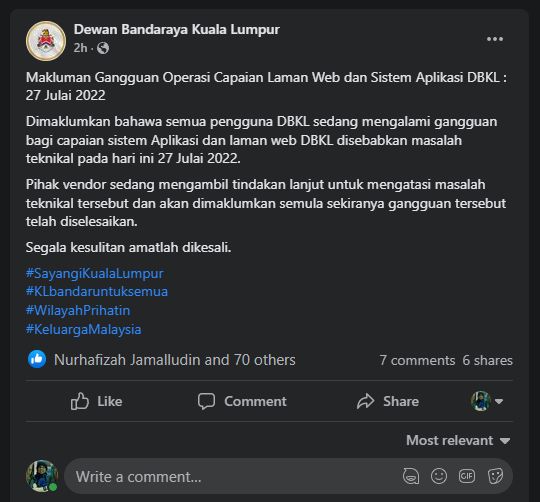Open the emoji smiley picker
The image size is (540, 502).
click(439, 477)
